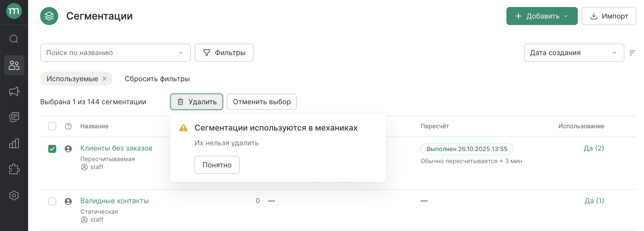The height and width of the screenshot is (231, 644).
Task: Check the Валидные контакты row checkbox
Action: pyautogui.click(x=52, y=201)
